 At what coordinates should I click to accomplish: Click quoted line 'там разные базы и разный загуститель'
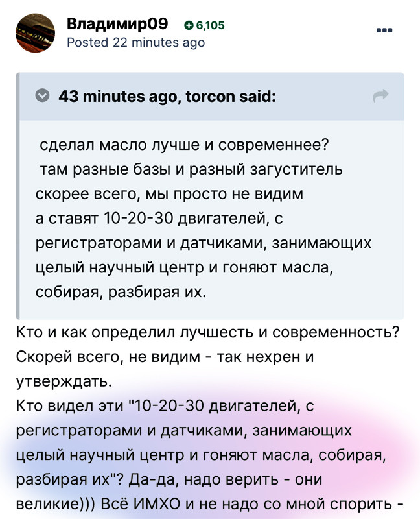click(x=191, y=169)
